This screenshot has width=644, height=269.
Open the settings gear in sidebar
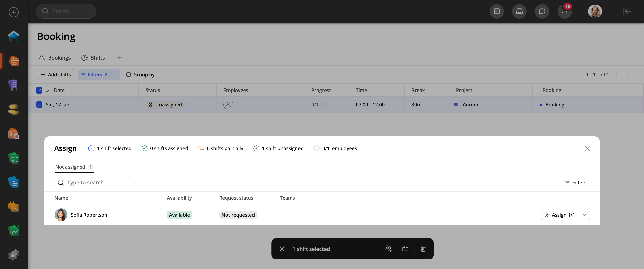[x=14, y=255]
